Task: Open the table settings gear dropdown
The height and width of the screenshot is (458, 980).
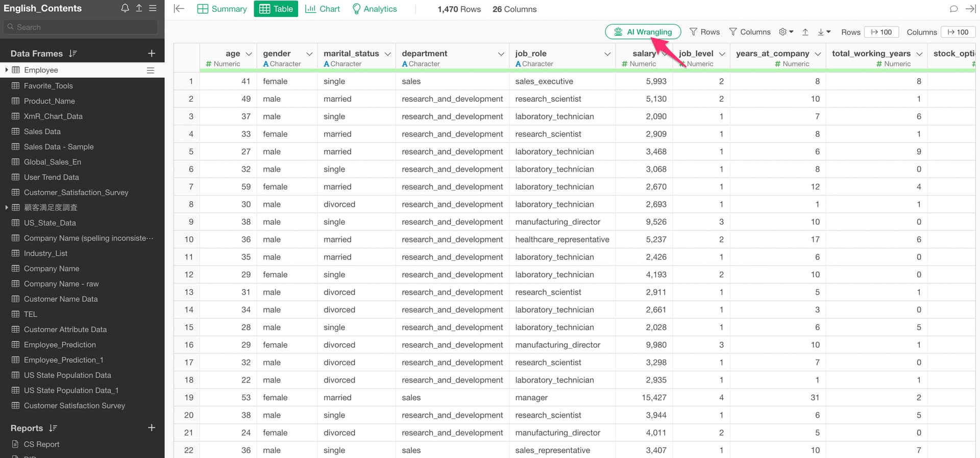Action: coord(786,32)
